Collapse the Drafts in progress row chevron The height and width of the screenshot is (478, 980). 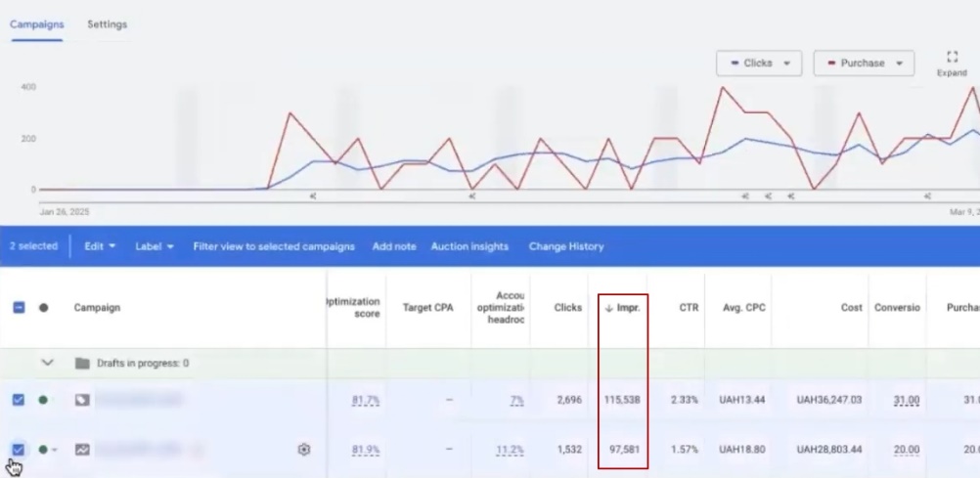coord(47,363)
